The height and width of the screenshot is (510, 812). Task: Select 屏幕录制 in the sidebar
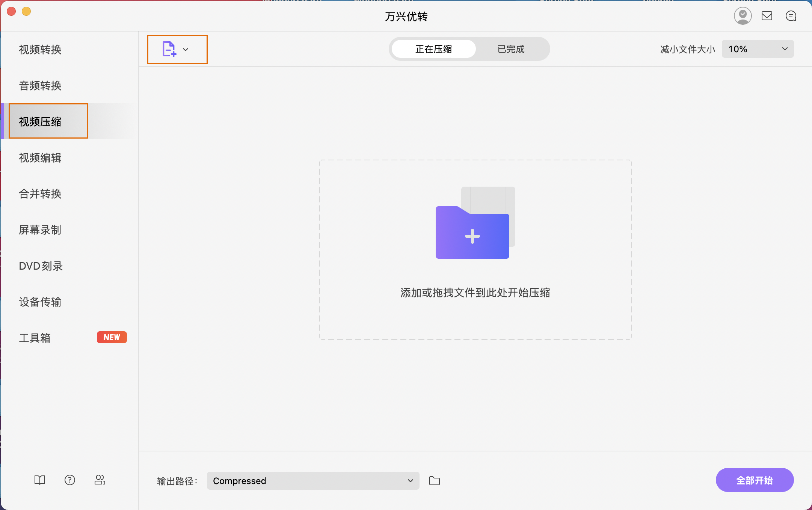click(x=40, y=230)
